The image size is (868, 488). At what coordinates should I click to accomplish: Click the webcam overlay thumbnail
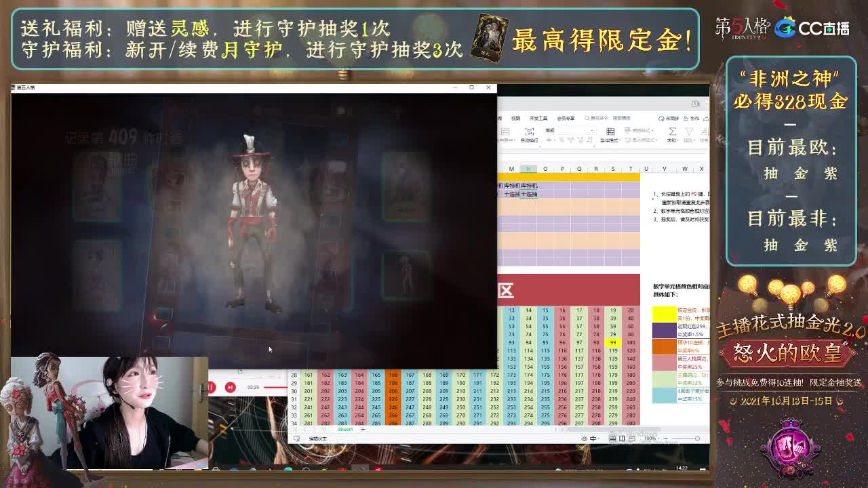pyautogui.click(x=111, y=412)
